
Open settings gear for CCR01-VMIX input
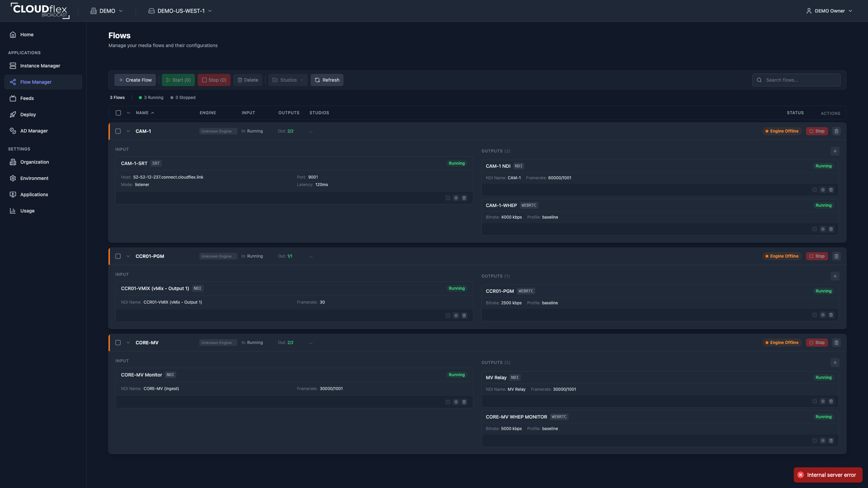(x=456, y=316)
